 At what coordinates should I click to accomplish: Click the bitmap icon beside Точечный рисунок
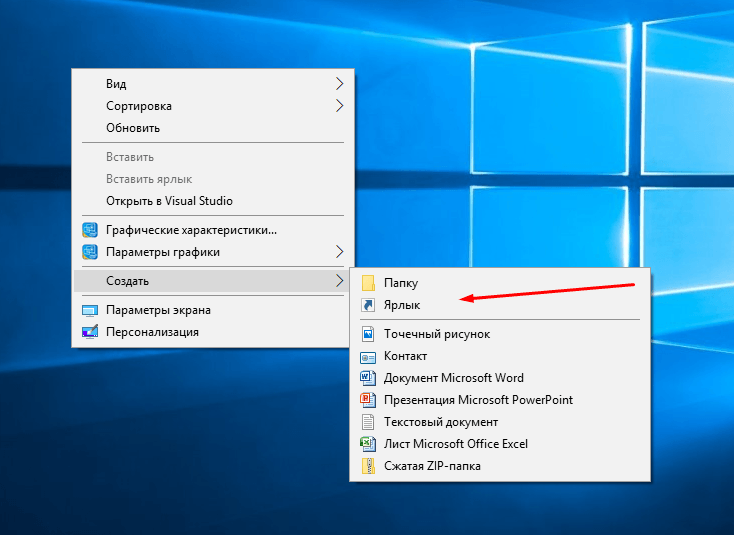coord(367,334)
